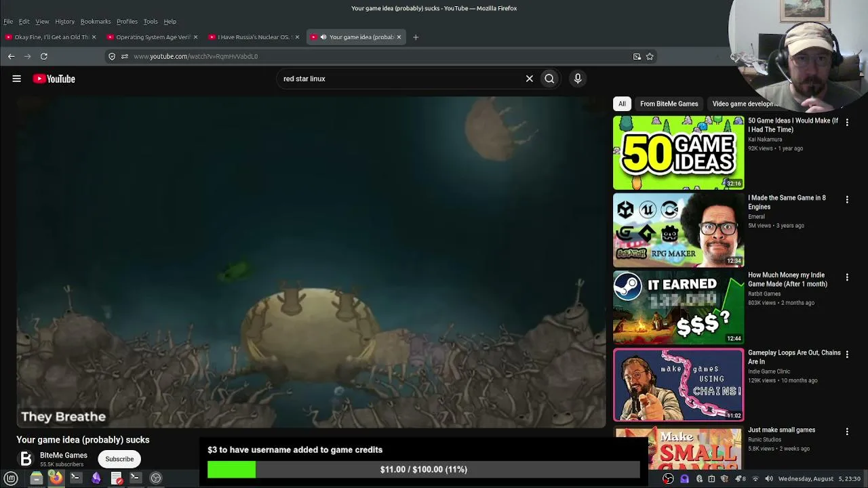
Task: Open the reader or picture icon in address bar
Action: 637,56
